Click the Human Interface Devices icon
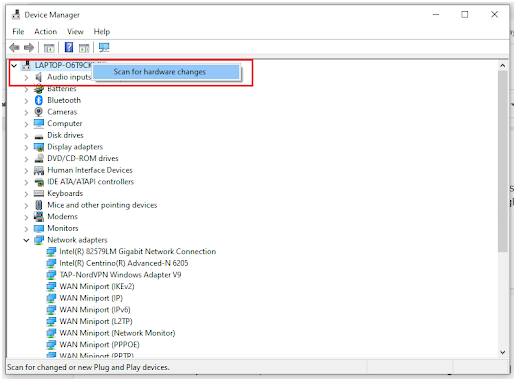The image size is (516, 379). coord(39,170)
